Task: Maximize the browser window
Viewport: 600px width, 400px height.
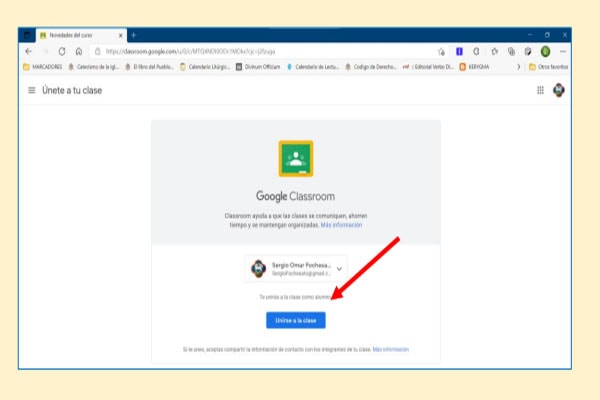Action: [x=547, y=35]
